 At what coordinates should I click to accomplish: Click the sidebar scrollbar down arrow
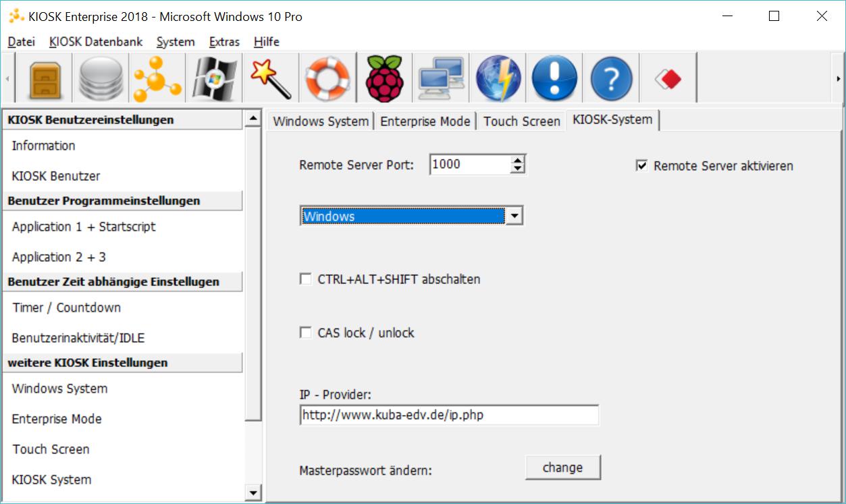(253, 493)
